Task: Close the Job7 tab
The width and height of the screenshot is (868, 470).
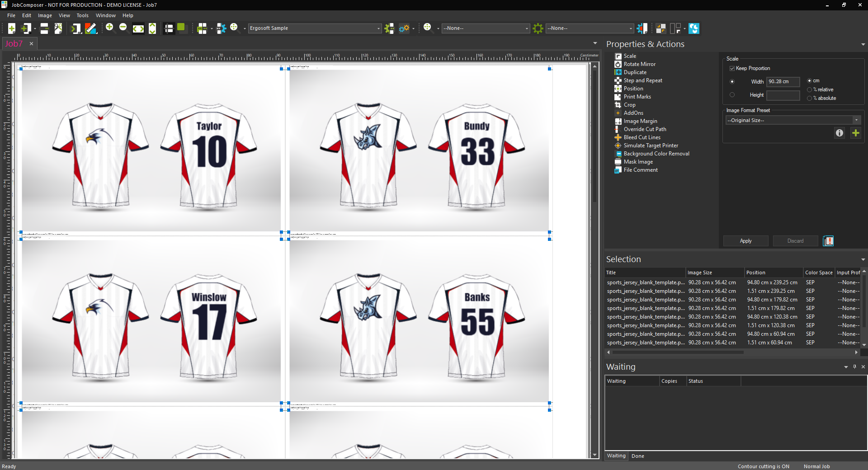Action: (x=31, y=44)
